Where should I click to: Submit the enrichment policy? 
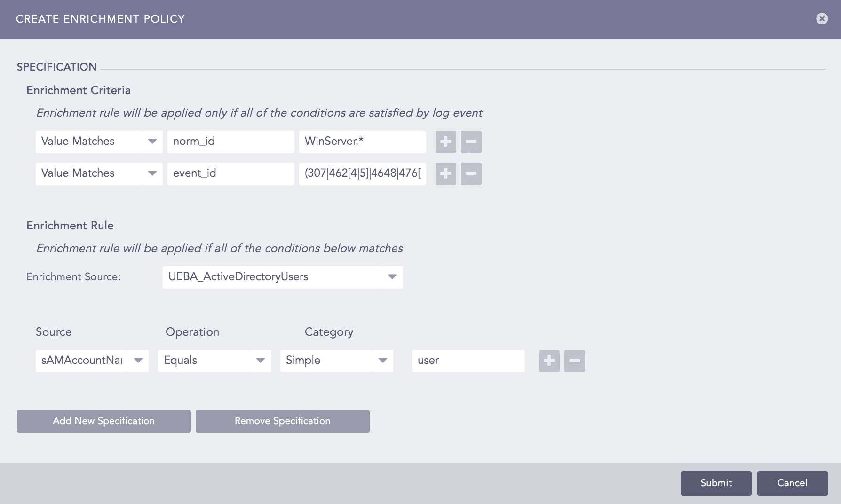716,483
